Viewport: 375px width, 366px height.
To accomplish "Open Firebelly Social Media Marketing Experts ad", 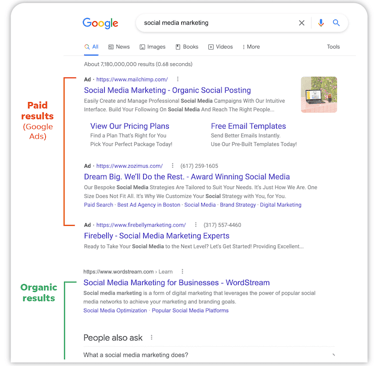I will (157, 236).
